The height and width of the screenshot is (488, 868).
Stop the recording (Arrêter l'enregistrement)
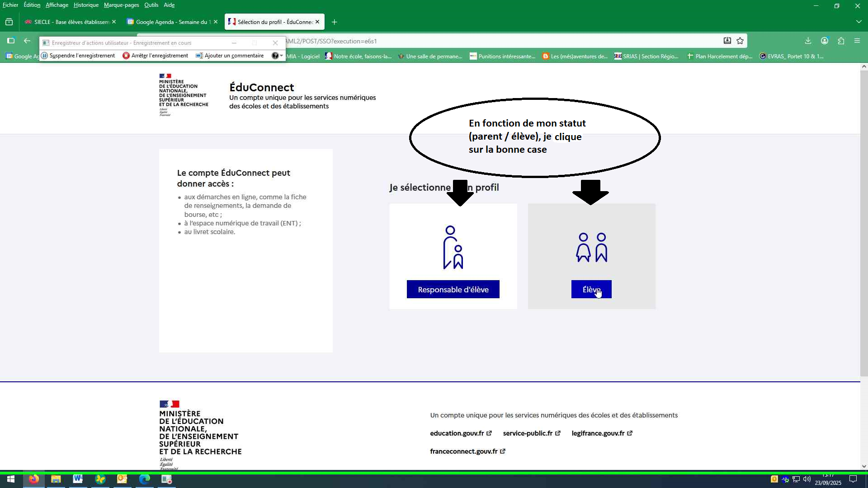pos(156,56)
